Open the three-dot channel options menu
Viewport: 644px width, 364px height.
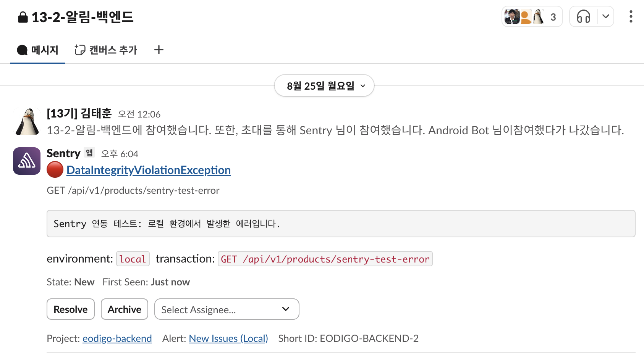(631, 17)
